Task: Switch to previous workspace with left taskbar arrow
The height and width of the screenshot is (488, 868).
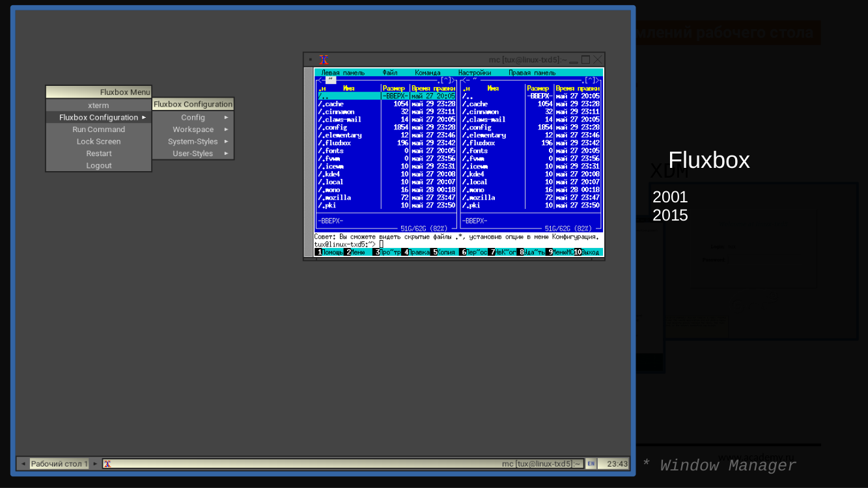Action: pos(23,464)
